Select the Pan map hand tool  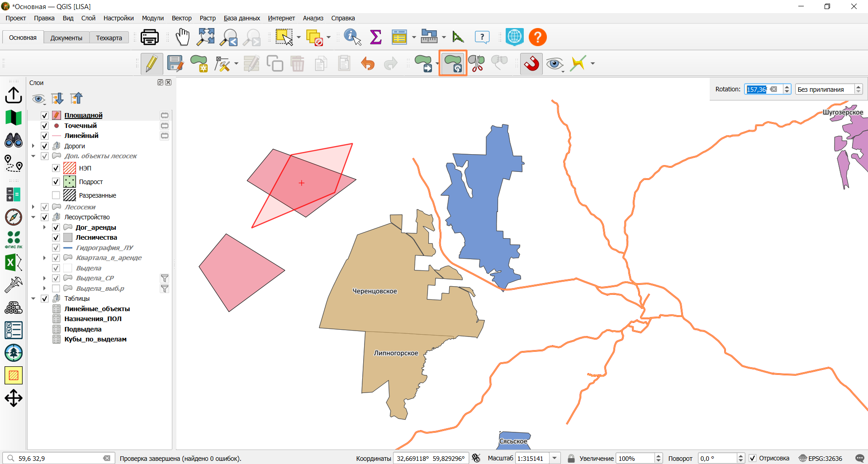click(182, 37)
